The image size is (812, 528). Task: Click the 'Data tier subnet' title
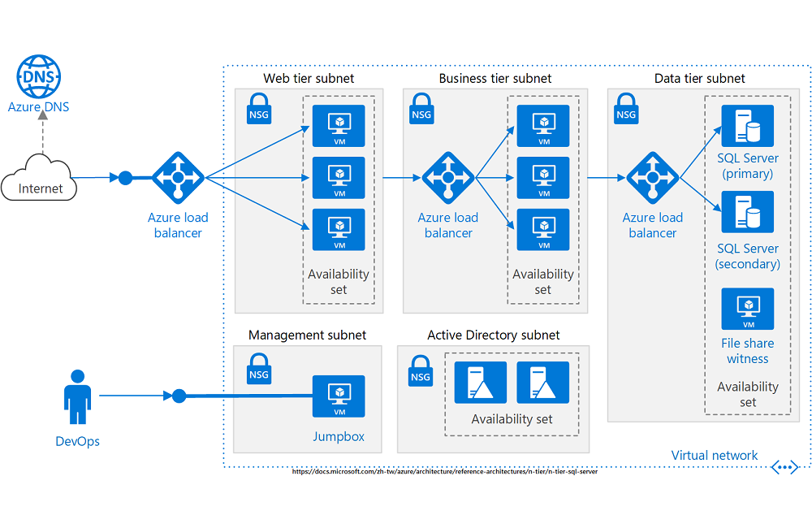pos(700,78)
